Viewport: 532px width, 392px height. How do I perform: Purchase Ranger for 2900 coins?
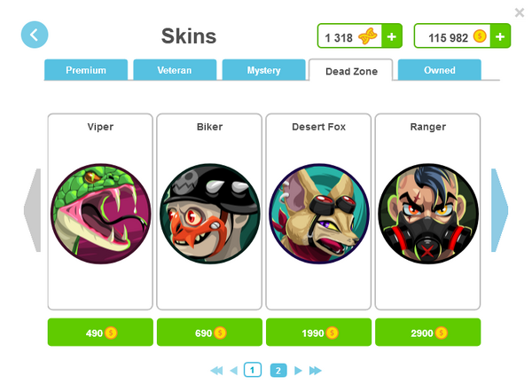pyautogui.click(x=428, y=333)
